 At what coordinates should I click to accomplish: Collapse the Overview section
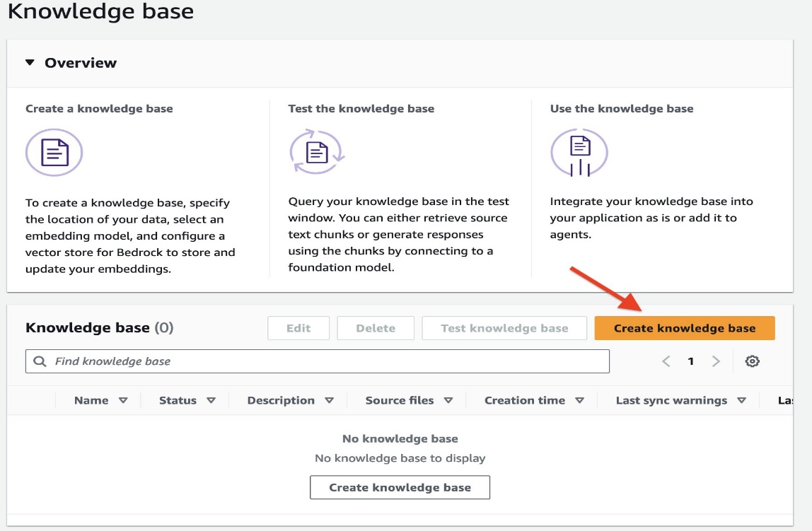click(x=30, y=63)
